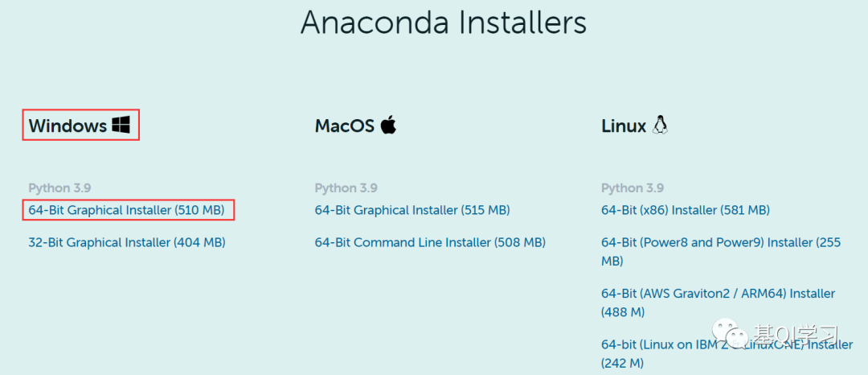Open the Power8 and Power9 Installer link
Viewport: 868px width, 375px height.
pyautogui.click(x=721, y=252)
